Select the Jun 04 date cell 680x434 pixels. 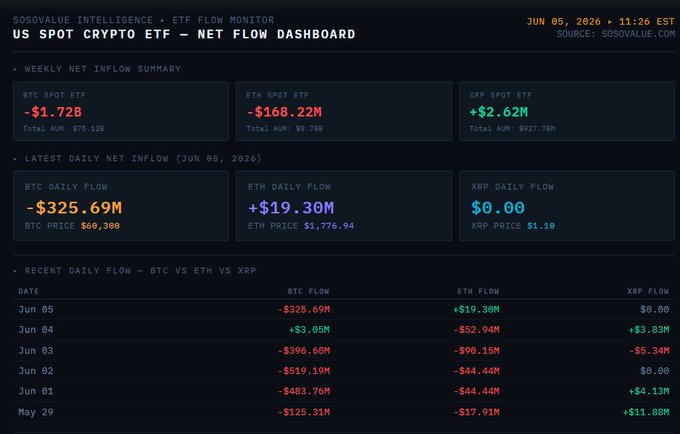tap(36, 330)
